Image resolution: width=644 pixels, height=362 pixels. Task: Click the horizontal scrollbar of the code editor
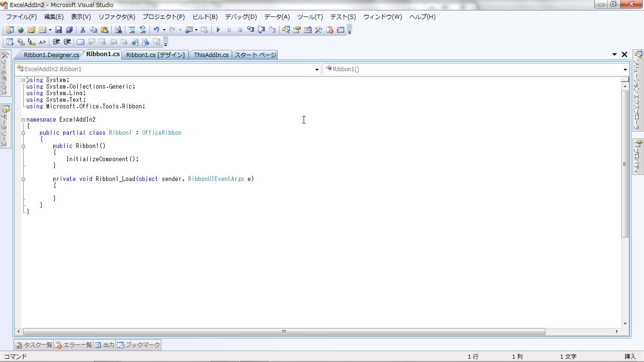point(284,331)
